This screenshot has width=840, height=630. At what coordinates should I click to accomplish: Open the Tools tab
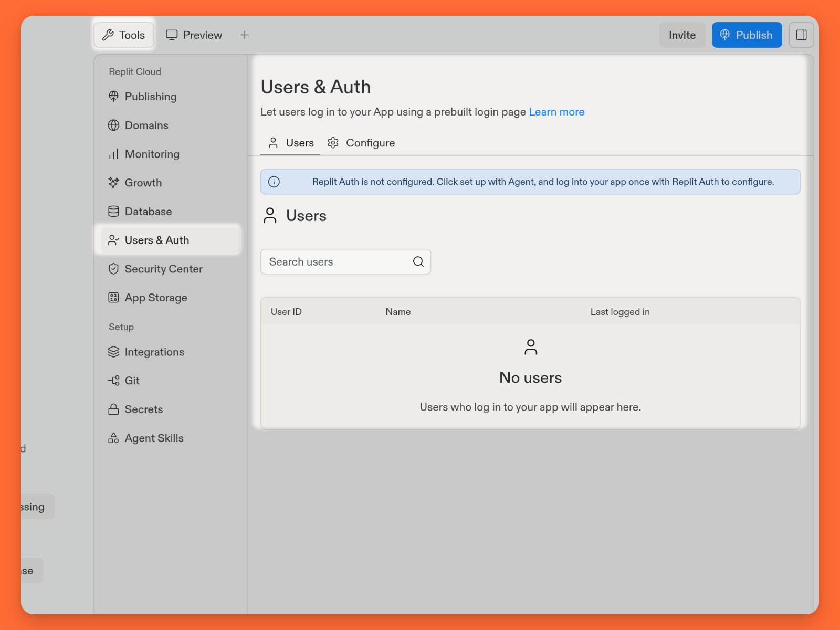click(124, 35)
